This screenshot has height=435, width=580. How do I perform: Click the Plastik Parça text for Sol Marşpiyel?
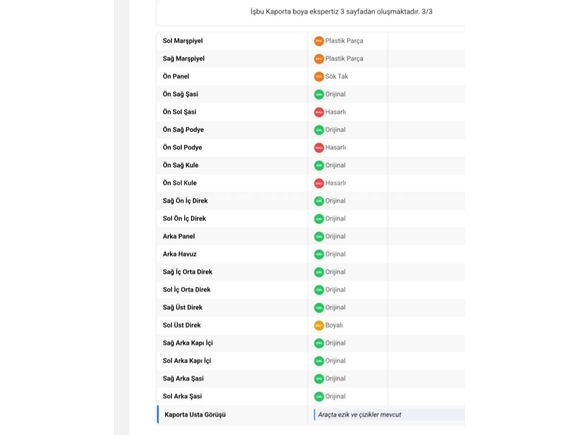tap(344, 41)
